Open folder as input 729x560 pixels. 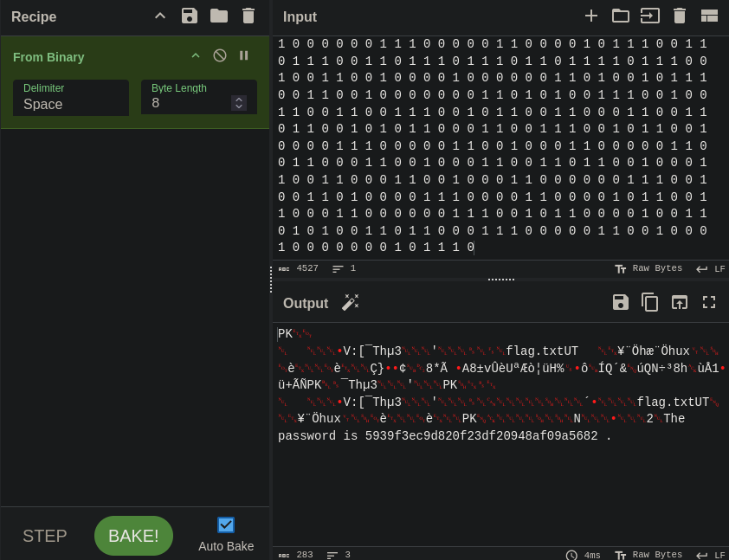click(x=621, y=16)
